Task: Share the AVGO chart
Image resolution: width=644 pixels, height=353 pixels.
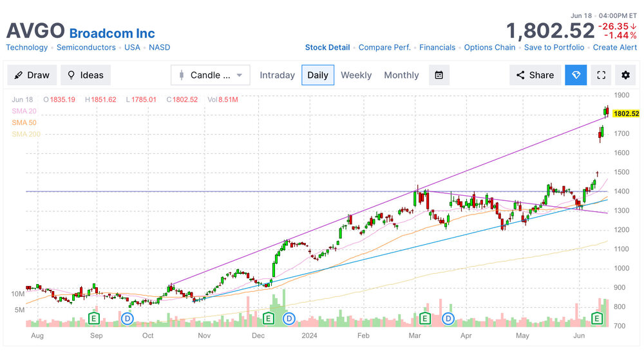Action: [535, 75]
